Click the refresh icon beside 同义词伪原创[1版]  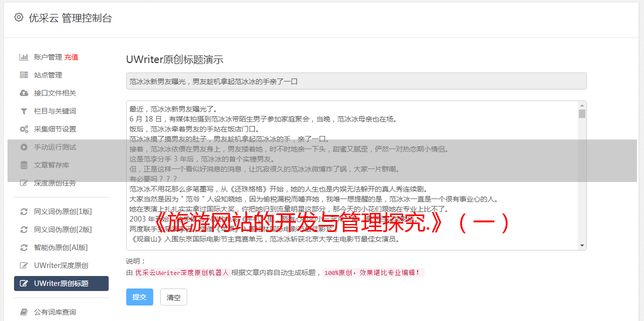[x=24, y=211]
